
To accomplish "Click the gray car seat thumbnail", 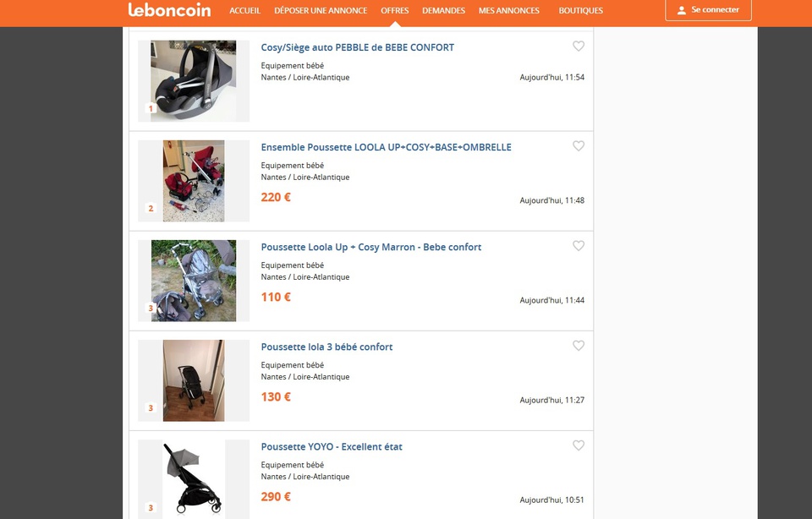I will [x=194, y=80].
